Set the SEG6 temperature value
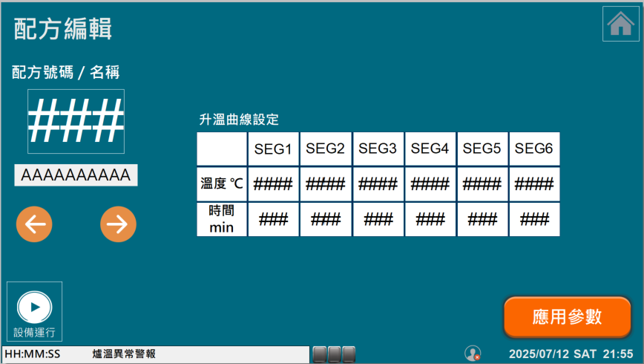Viewport: 644px width, 364px height. pyautogui.click(x=534, y=184)
